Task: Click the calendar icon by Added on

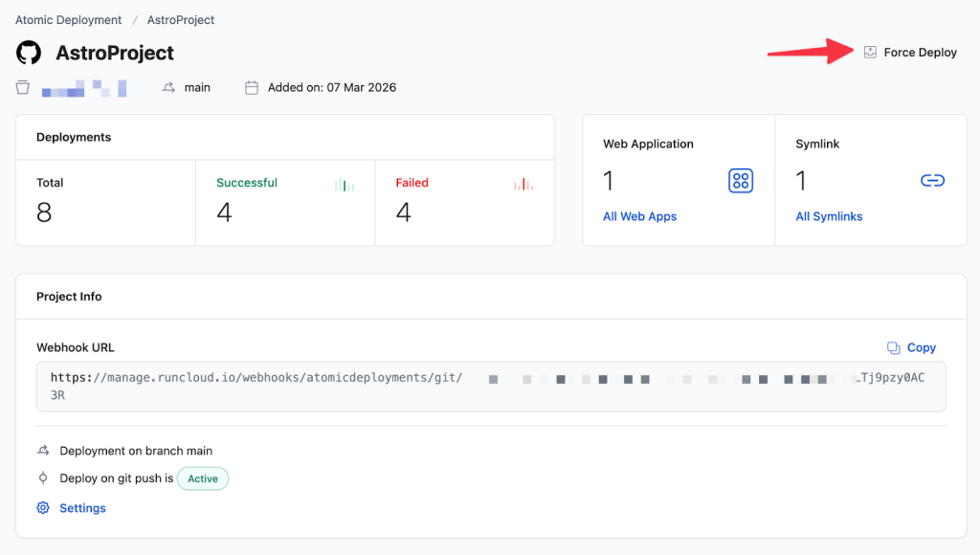Action: point(252,87)
